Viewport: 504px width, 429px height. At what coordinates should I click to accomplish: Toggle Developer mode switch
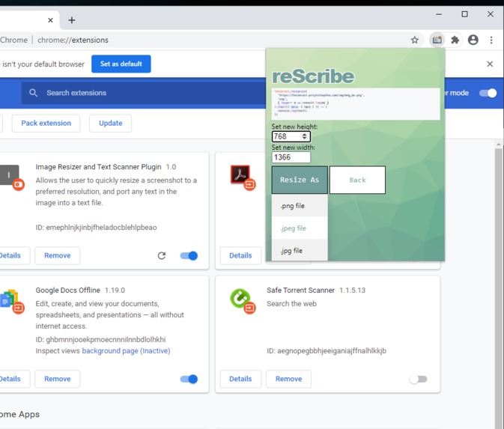pos(488,93)
